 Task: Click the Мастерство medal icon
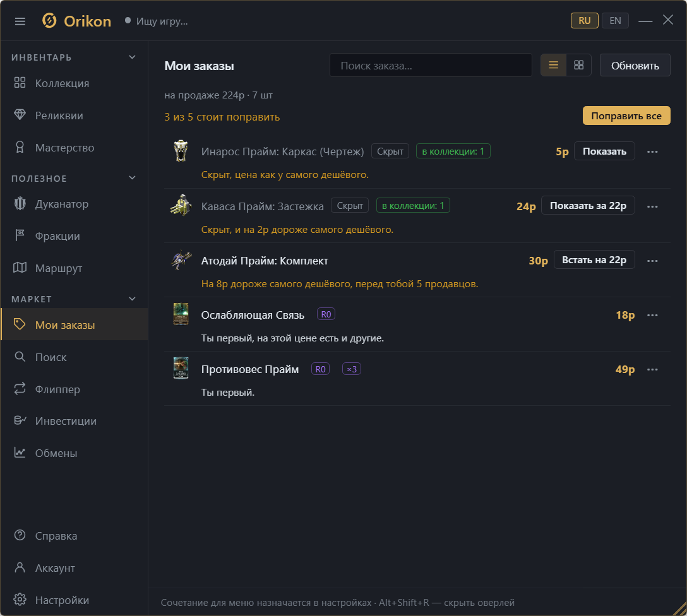pyautogui.click(x=20, y=147)
